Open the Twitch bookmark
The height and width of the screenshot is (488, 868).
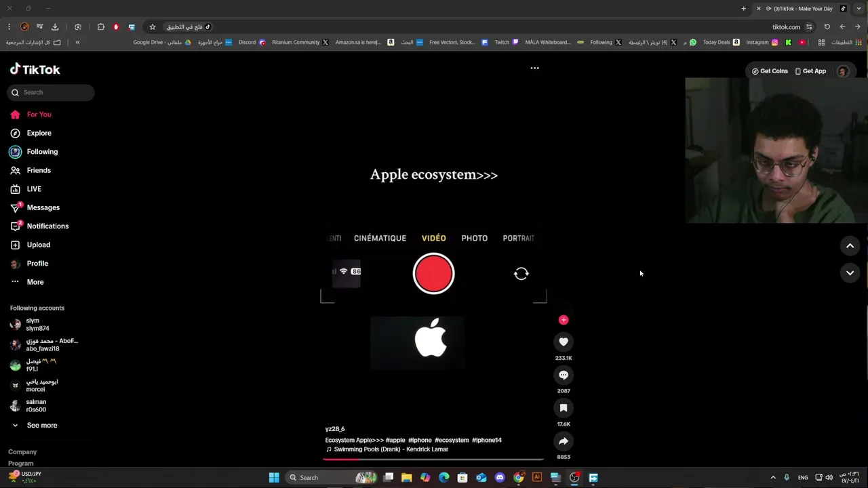tap(507, 42)
